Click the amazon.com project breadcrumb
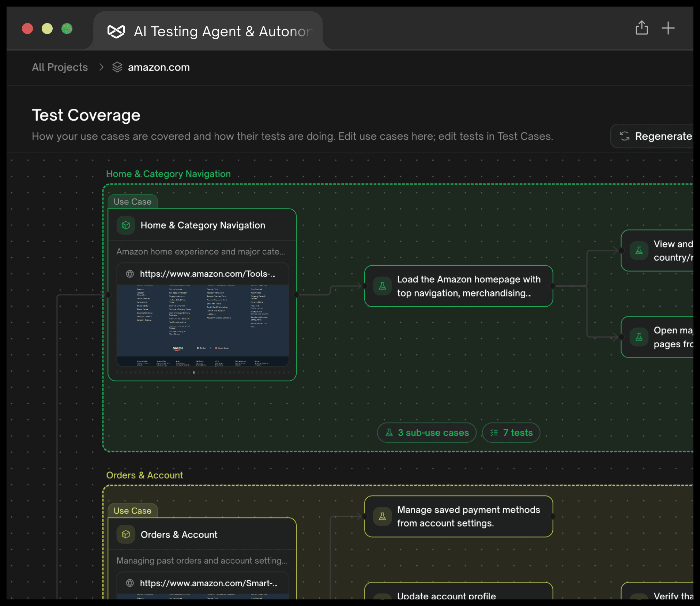This screenshot has height=606, width=700. pos(159,67)
